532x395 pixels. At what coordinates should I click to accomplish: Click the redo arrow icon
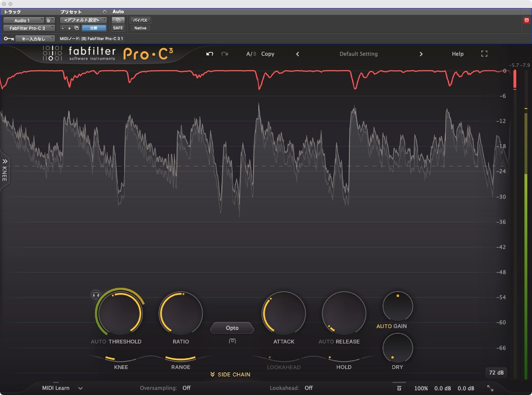point(225,54)
